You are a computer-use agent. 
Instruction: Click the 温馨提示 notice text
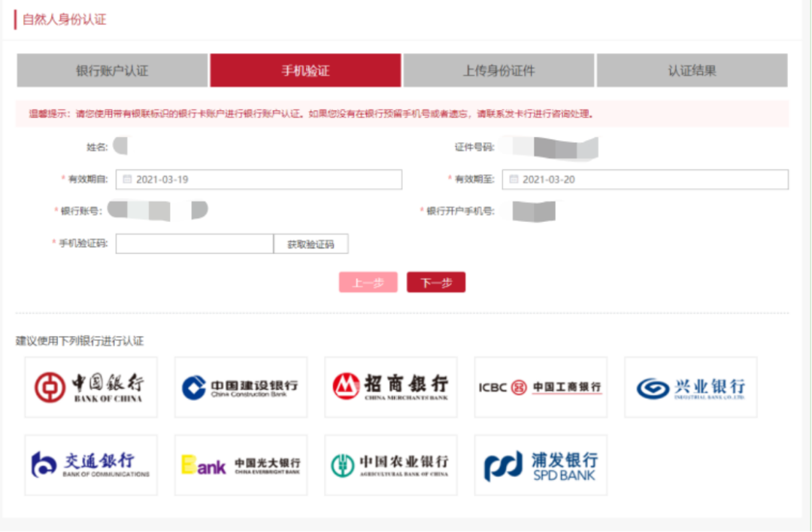311,114
